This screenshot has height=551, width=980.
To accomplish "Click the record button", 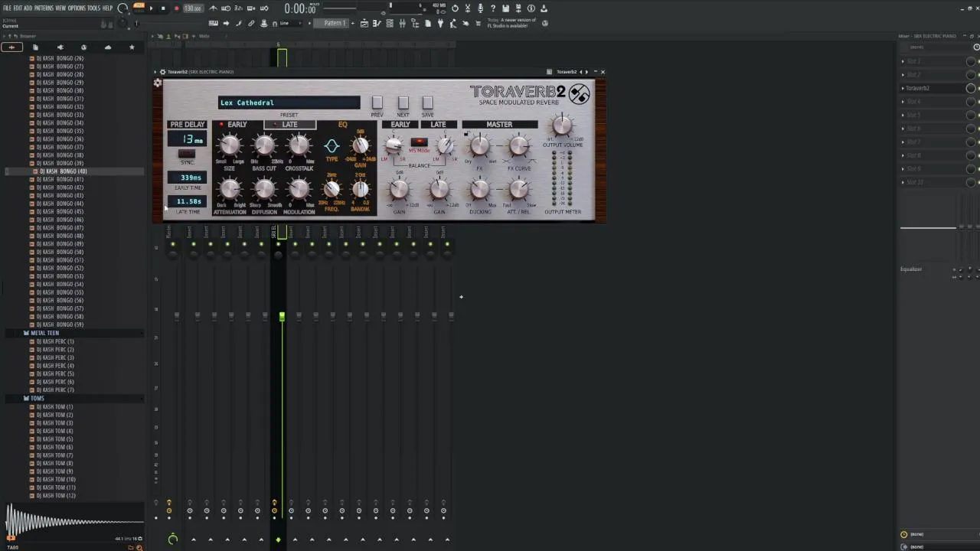I will (x=176, y=8).
